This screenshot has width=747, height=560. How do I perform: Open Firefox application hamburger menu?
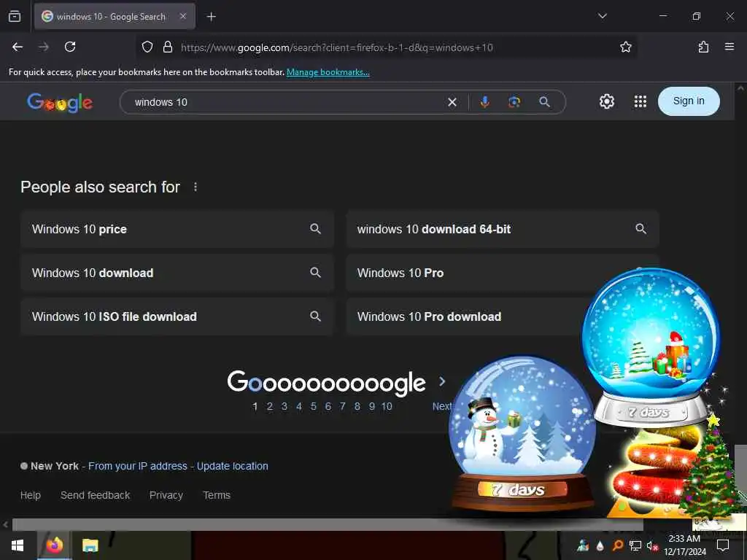[729, 47]
